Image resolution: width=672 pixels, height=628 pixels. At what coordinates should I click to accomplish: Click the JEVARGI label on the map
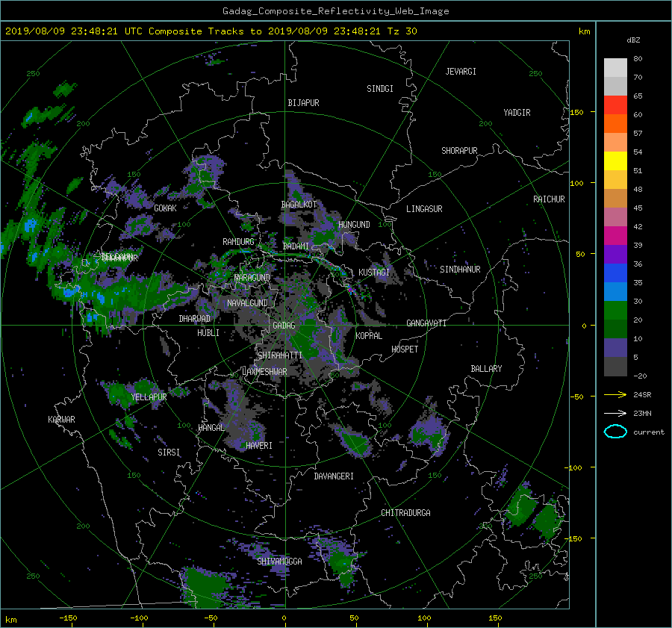coord(461,72)
